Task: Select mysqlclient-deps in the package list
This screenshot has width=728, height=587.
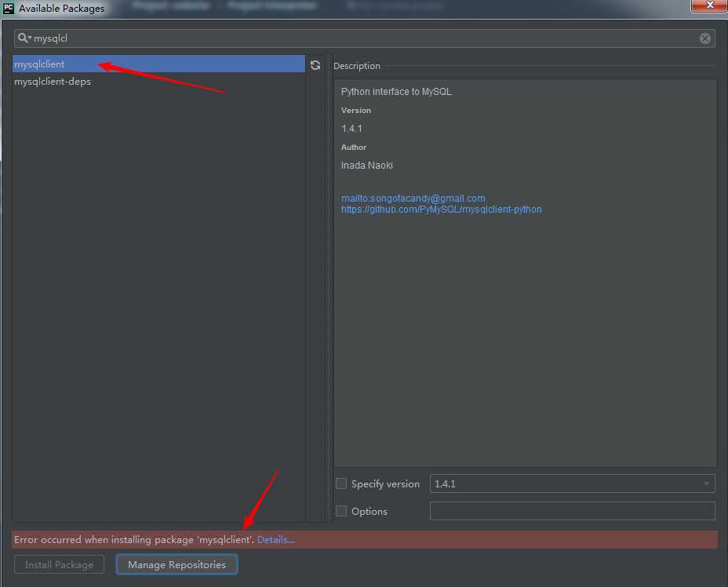Action: 158,82
